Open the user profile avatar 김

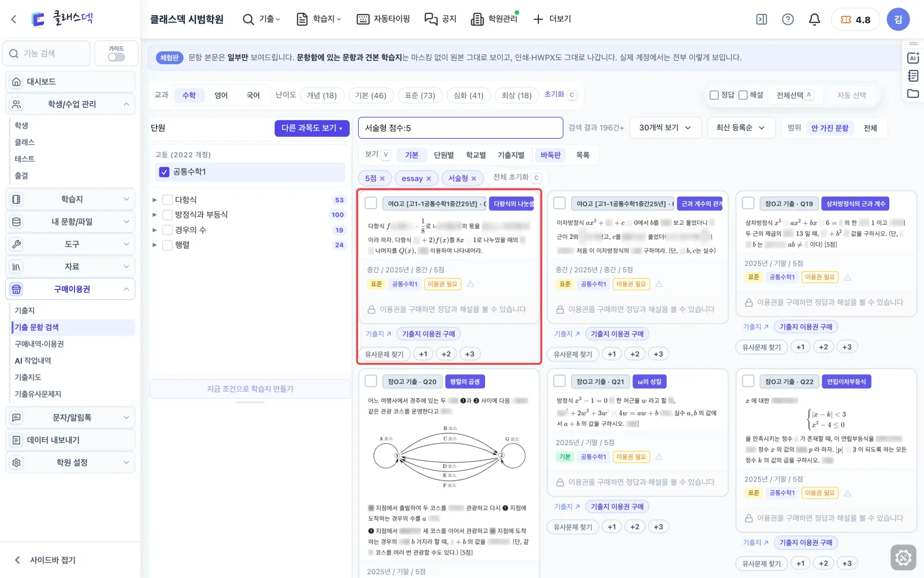tap(898, 19)
